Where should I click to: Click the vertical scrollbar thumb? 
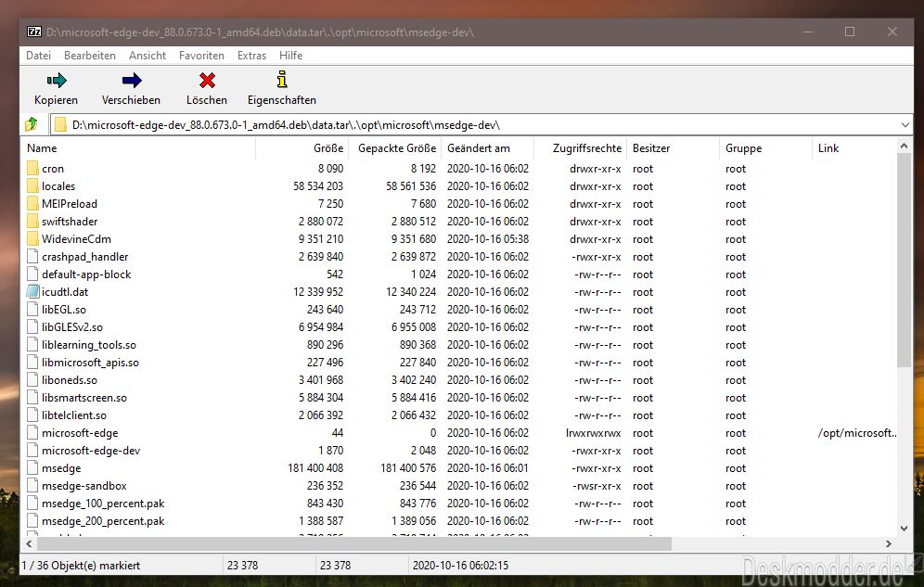[905, 261]
